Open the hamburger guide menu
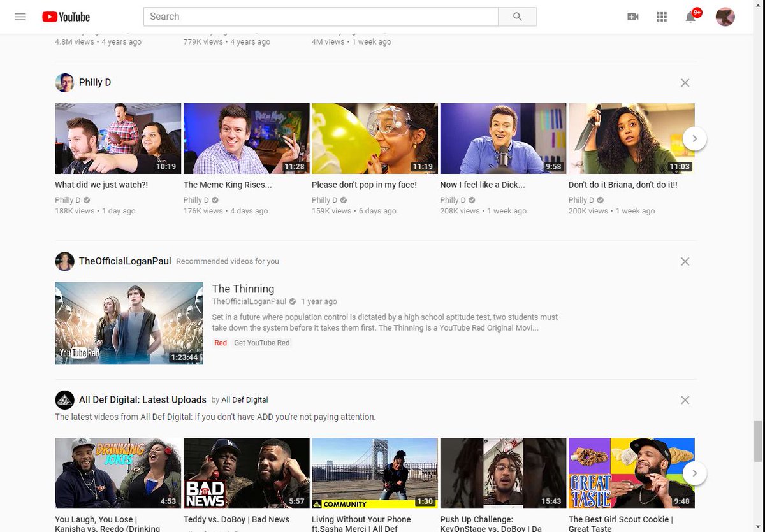This screenshot has width=765, height=532. click(x=20, y=17)
